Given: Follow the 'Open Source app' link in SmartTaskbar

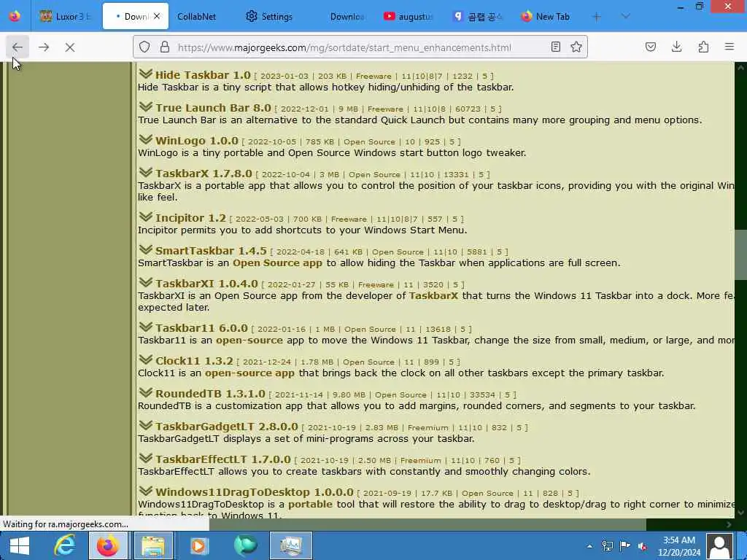Looking at the screenshot, I should [277, 262].
